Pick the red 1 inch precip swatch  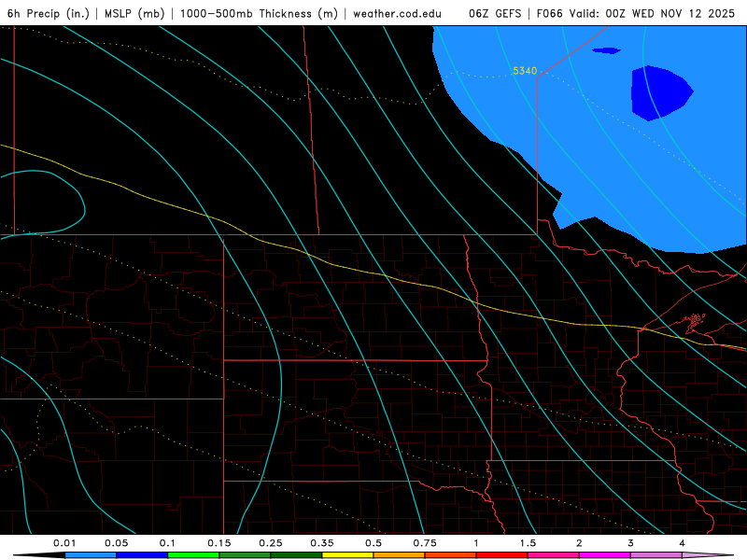pyautogui.click(x=502, y=555)
